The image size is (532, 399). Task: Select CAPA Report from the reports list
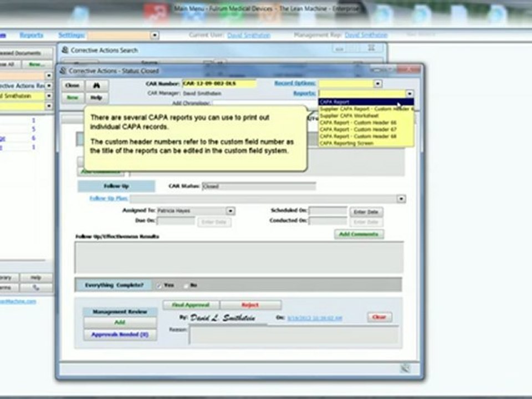click(x=366, y=102)
